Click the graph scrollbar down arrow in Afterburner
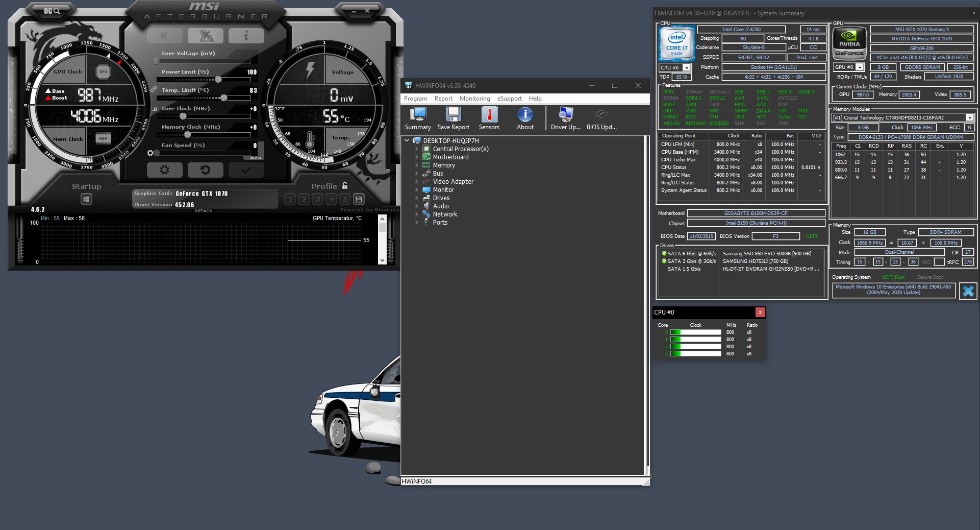Screen dimensions: 980x530 (x=382, y=260)
